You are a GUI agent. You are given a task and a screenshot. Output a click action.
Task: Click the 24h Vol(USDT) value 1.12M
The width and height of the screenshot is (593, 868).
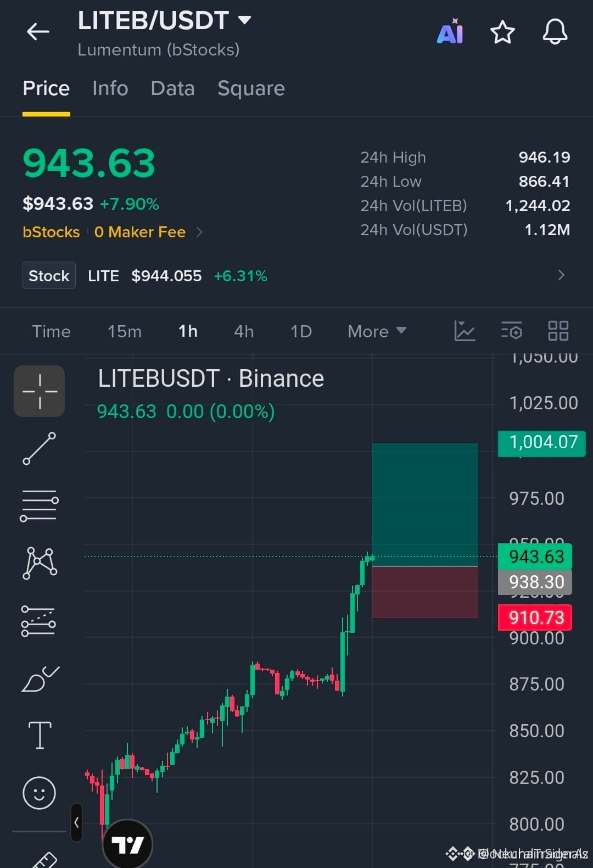tap(547, 230)
